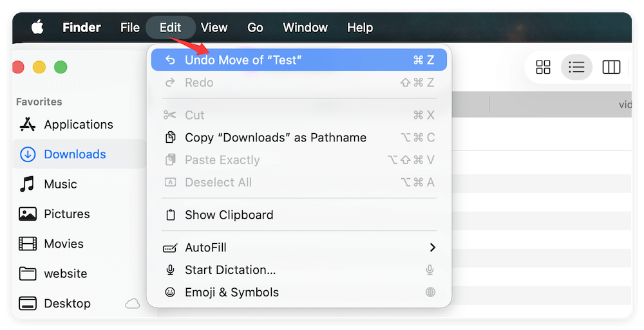Open the View menu
Image resolution: width=644 pixels, height=330 pixels.
[x=214, y=28]
